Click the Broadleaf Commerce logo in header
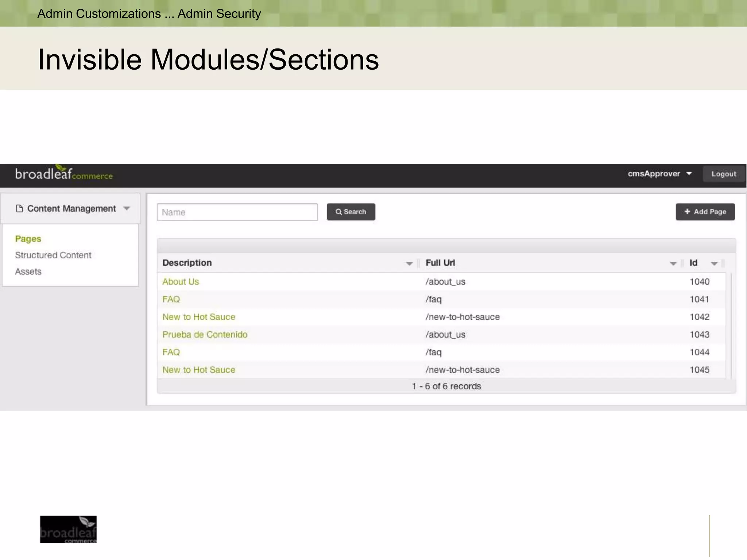The image size is (747, 560). coord(64,173)
